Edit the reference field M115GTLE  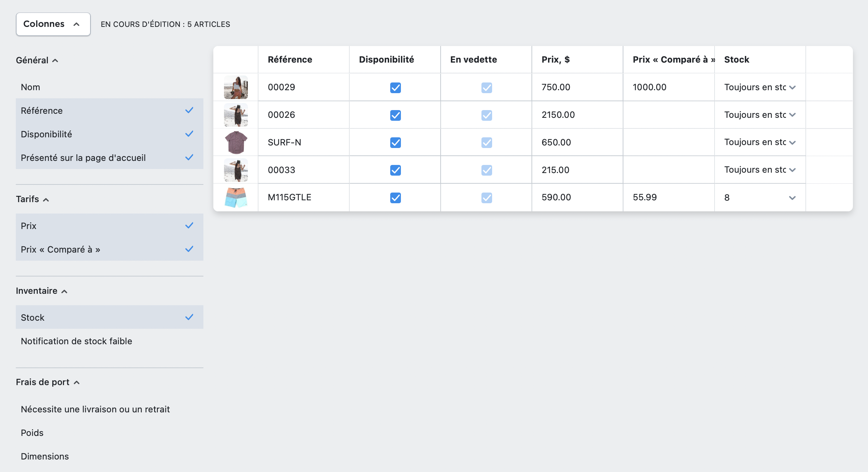click(303, 197)
